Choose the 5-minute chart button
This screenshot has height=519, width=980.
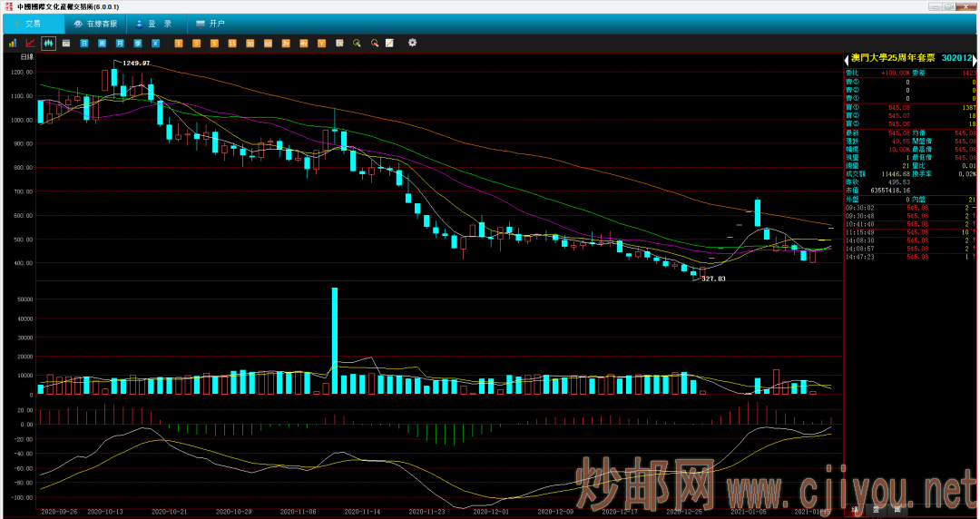point(214,44)
